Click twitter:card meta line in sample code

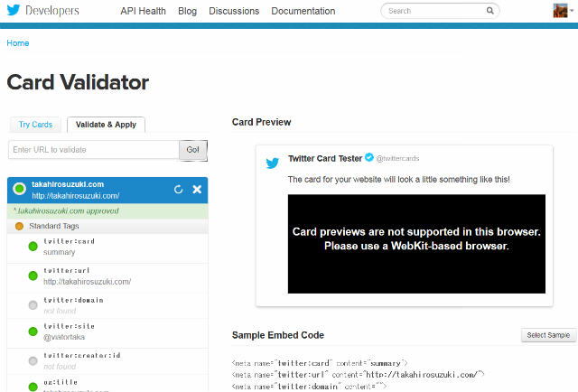click(x=320, y=363)
